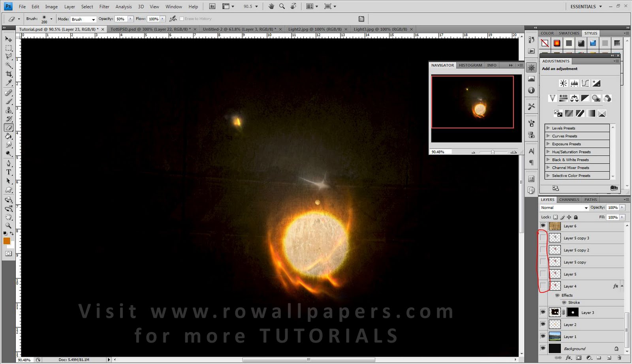The image size is (632, 364).
Task: Add a Channel Mixer adjustment
Action: [x=608, y=98]
